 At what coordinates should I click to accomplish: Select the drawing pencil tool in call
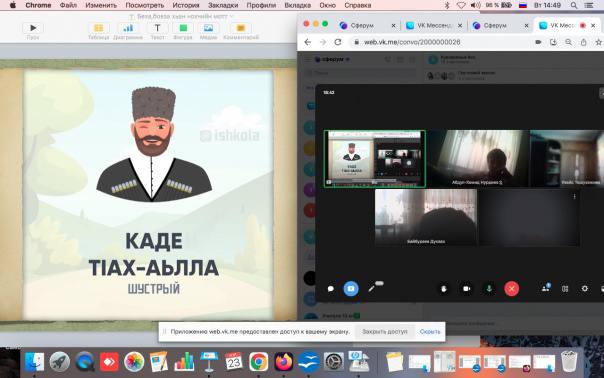click(371, 289)
